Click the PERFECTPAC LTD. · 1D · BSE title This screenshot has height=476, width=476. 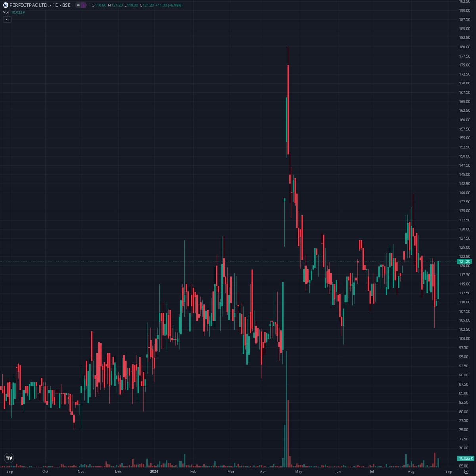click(40, 5)
